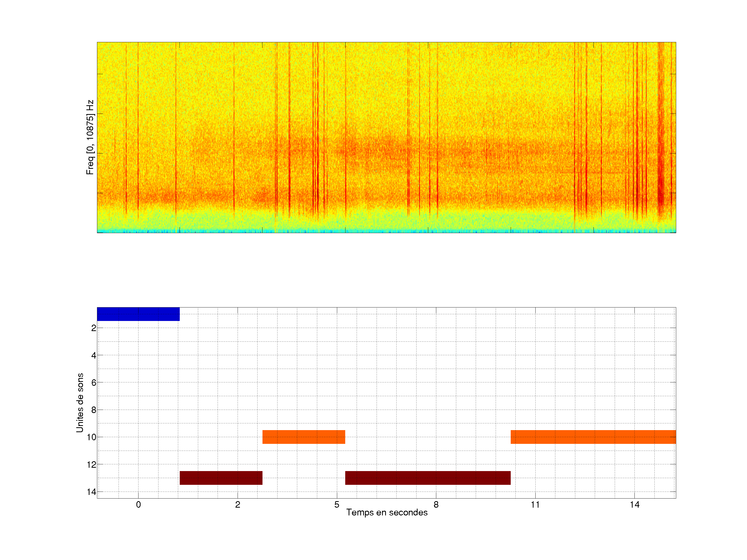Viewport: 747px width, 560px height.
Task: Click the longer orange bar reaching the plot's right edge
Action: pos(593,437)
